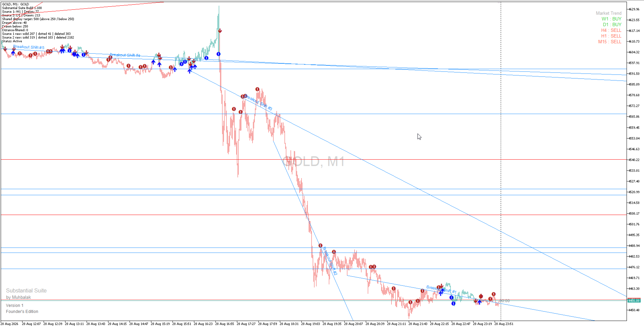Select the Distance-filtered: 0 line
Screen dimensions: 644x327
click(15, 30)
